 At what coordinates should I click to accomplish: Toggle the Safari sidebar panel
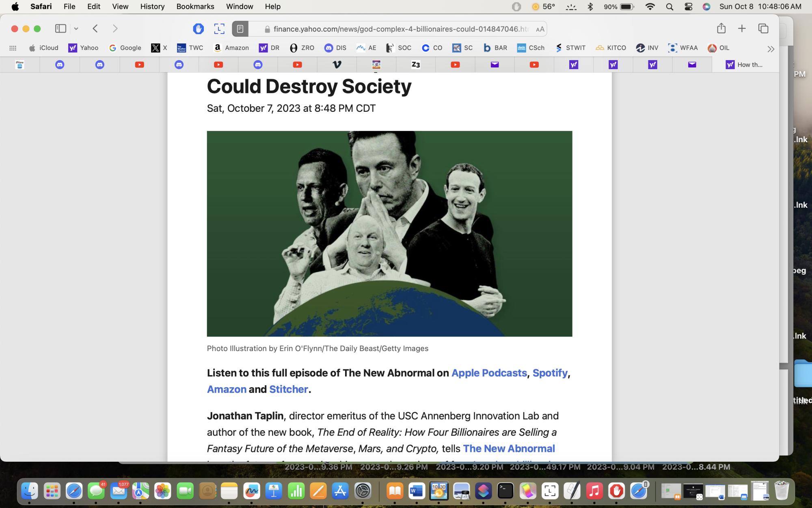tap(60, 28)
